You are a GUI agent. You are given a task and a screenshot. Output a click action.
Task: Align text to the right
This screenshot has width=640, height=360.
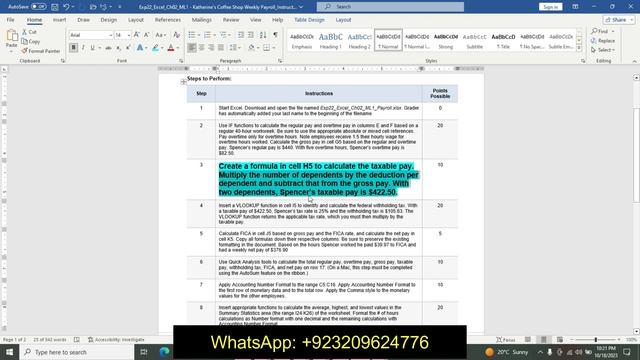tap(211, 48)
